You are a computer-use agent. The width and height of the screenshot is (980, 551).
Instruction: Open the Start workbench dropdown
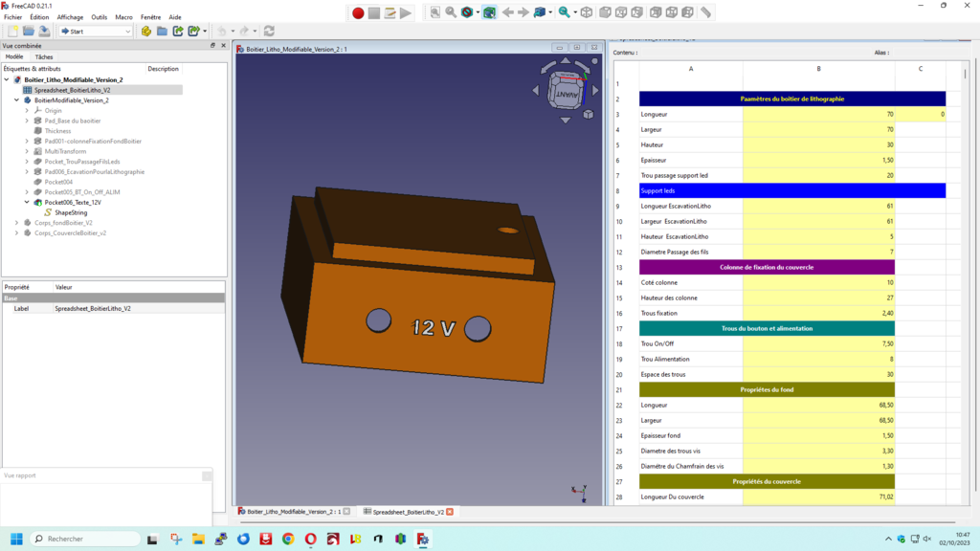pyautogui.click(x=96, y=32)
